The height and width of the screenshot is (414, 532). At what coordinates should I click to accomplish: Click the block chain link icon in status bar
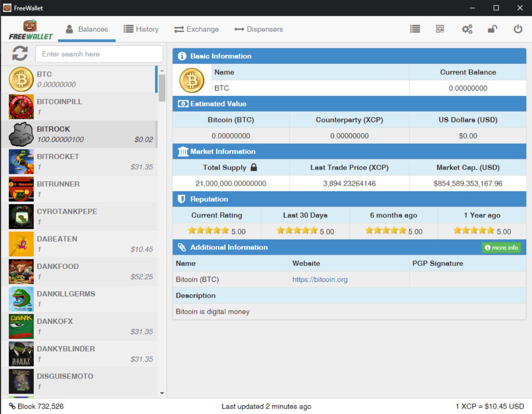click(x=12, y=406)
